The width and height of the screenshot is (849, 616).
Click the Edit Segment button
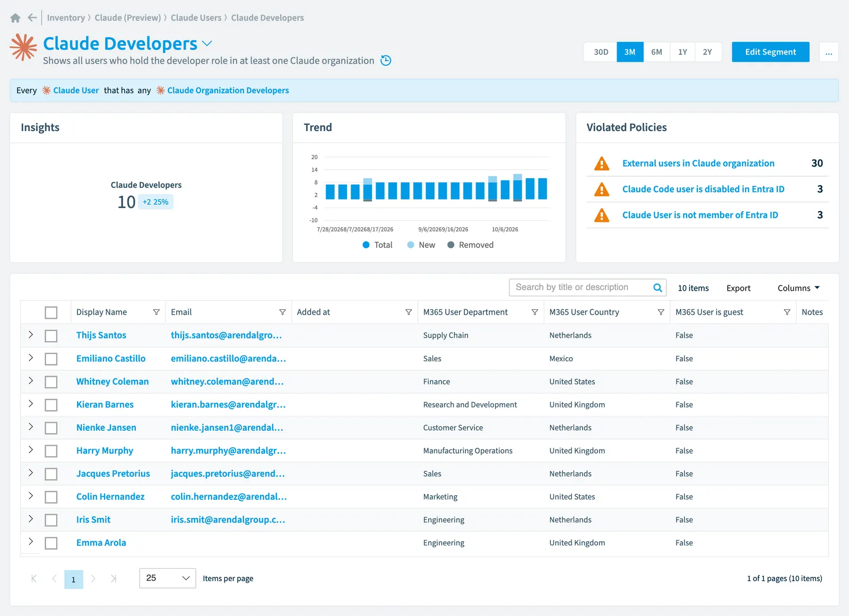pos(770,52)
